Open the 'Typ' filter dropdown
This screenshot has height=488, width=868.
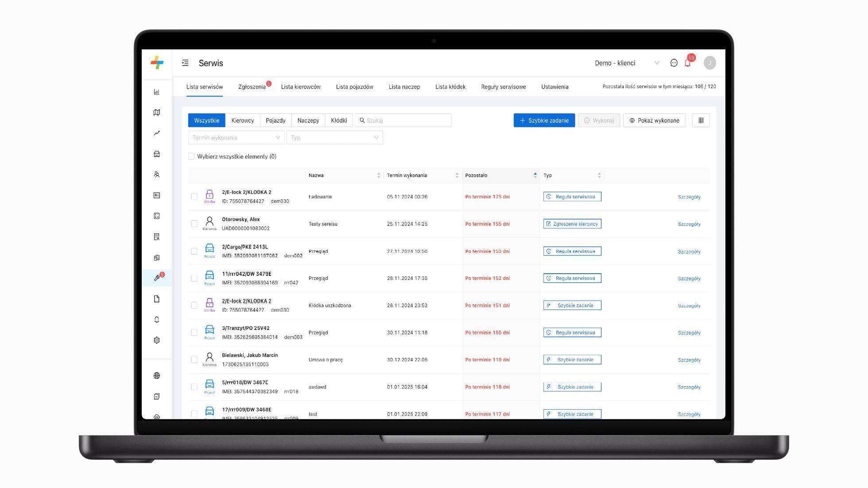pyautogui.click(x=334, y=138)
